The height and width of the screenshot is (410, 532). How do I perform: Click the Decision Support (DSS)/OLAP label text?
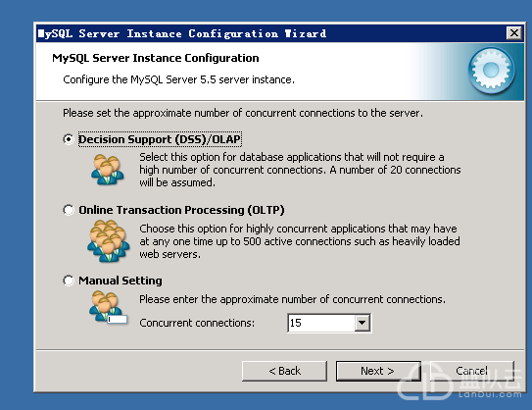click(x=160, y=139)
